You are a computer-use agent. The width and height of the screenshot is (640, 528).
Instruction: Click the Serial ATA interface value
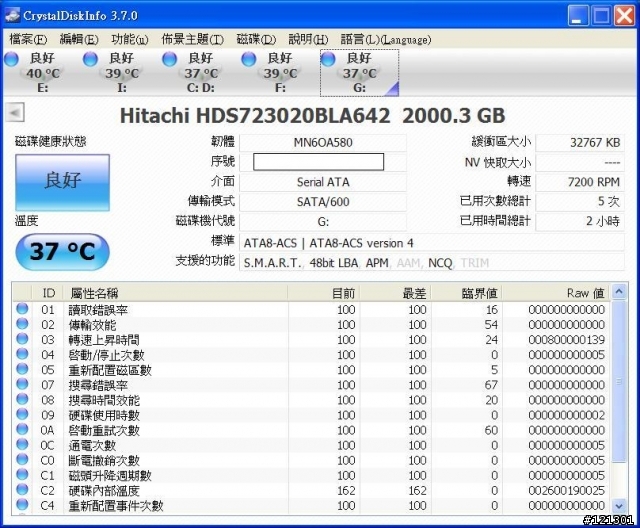coord(323,182)
